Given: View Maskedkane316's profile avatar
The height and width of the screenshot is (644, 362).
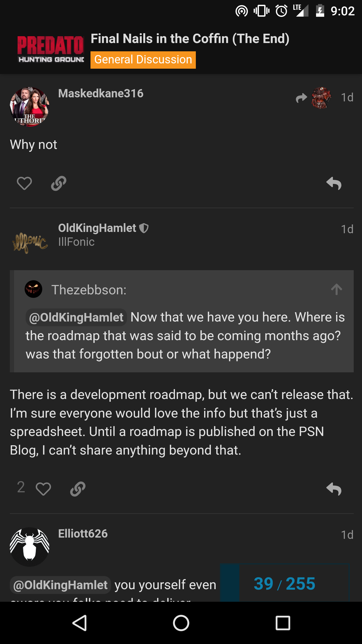Looking at the screenshot, I should coord(29,106).
